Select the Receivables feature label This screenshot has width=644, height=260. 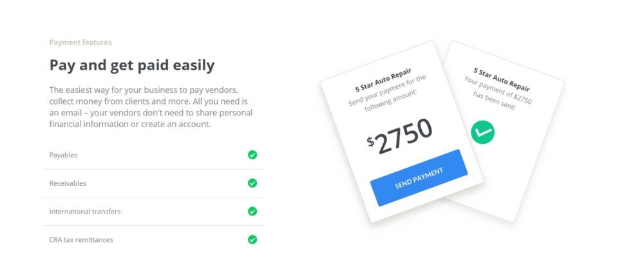point(68,183)
